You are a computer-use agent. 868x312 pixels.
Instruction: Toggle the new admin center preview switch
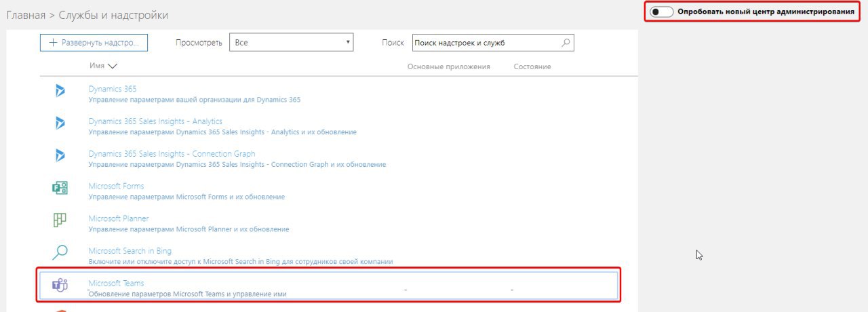(661, 12)
